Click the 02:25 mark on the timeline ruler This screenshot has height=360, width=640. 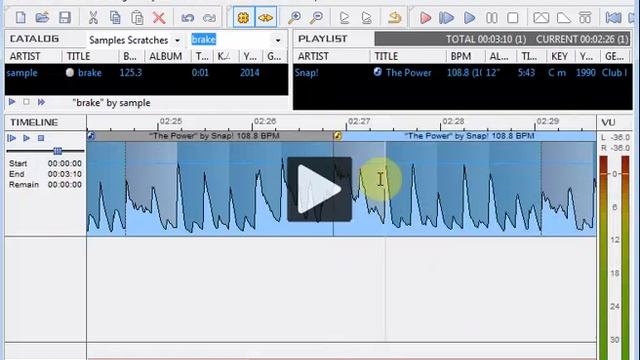(171, 121)
